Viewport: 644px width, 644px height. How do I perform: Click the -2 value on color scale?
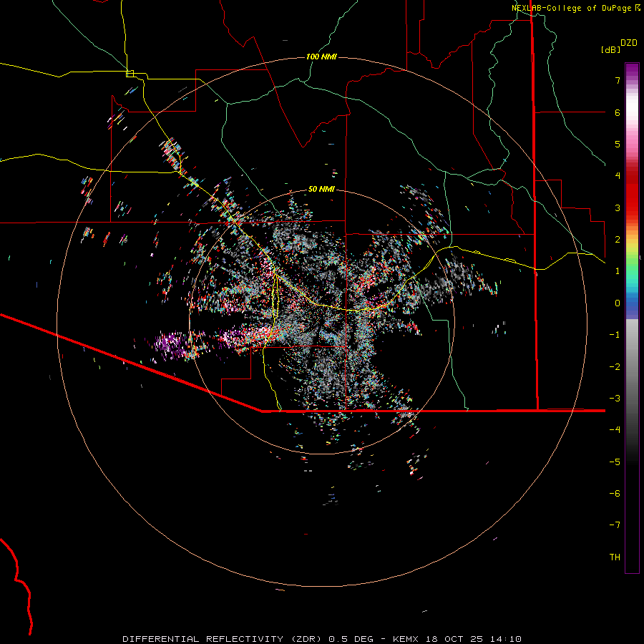tap(615, 367)
